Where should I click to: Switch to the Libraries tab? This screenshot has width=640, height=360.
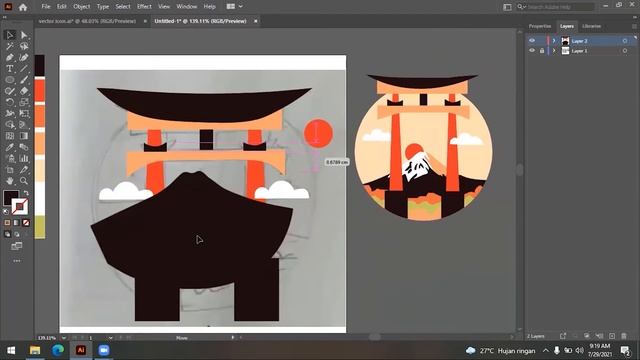(x=591, y=26)
